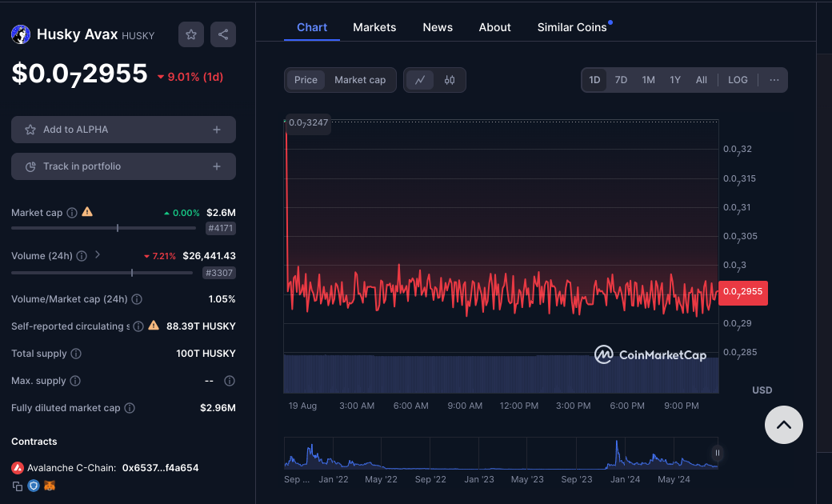The image size is (832, 504).
Task: Switch to candlestick chart view icon
Action: pos(450,80)
